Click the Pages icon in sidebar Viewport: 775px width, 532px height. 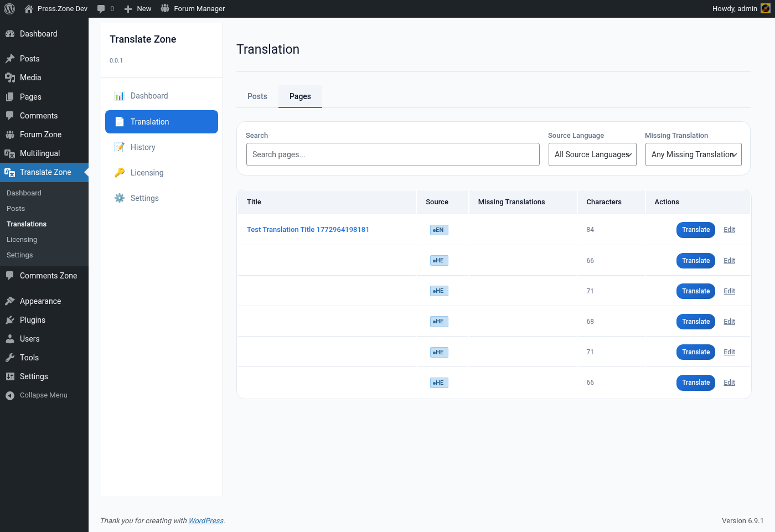[x=10, y=97]
